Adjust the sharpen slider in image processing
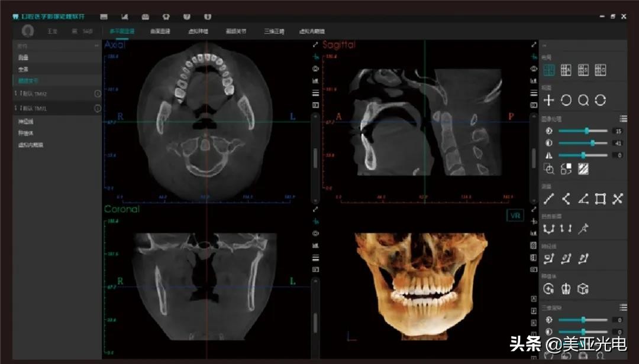 tap(583, 155)
